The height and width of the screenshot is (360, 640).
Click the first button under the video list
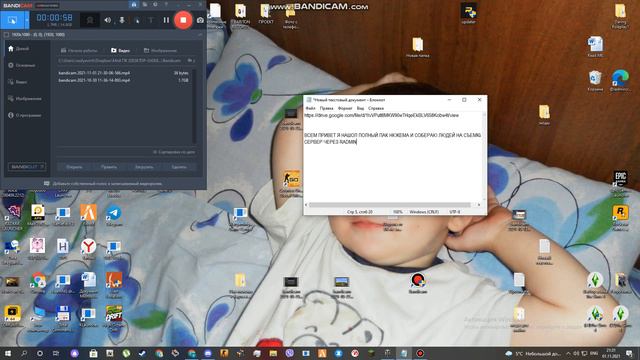point(74,167)
